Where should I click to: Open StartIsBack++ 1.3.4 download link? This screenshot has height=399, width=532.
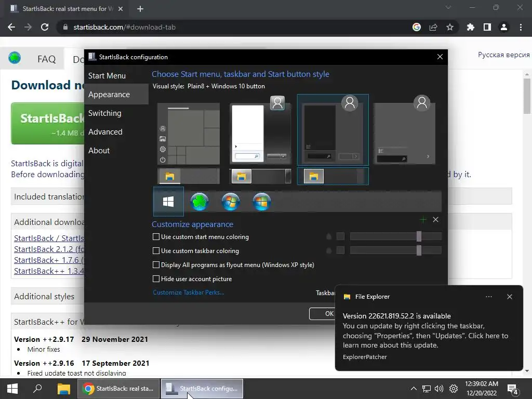click(x=49, y=271)
